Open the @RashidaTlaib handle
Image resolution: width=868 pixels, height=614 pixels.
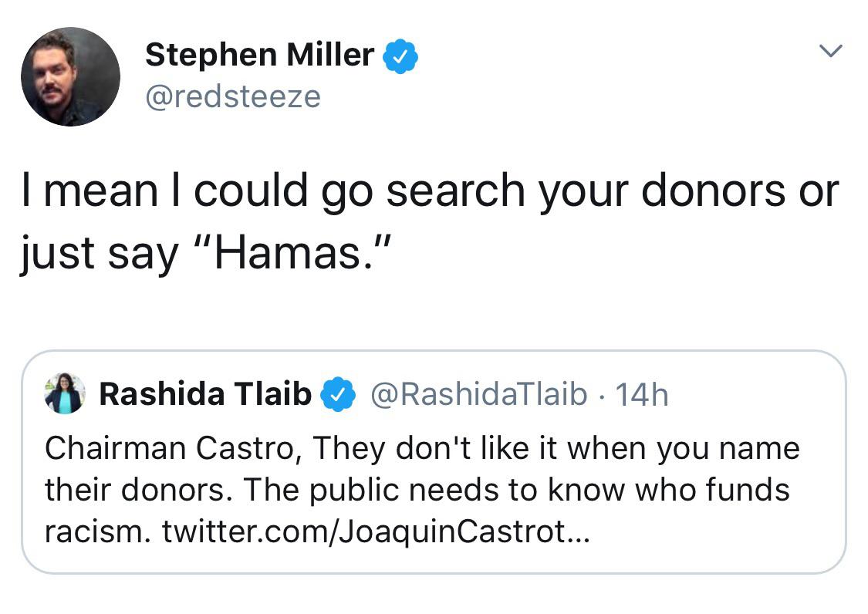(x=478, y=394)
